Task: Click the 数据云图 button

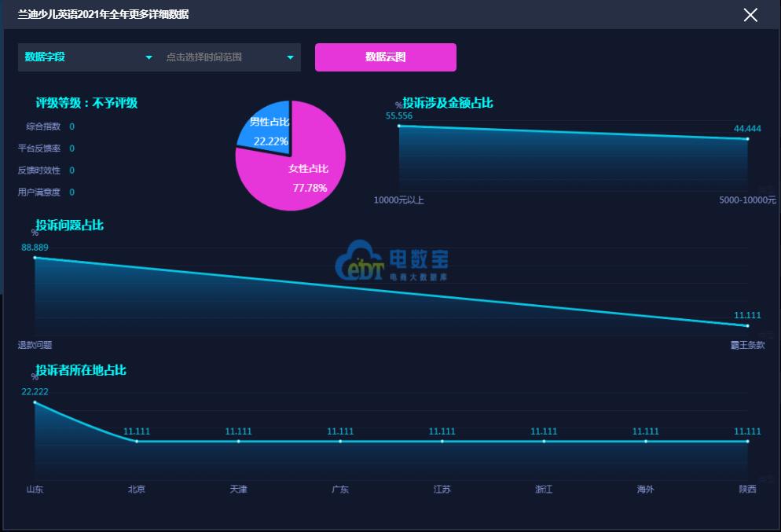Action: [x=386, y=57]
